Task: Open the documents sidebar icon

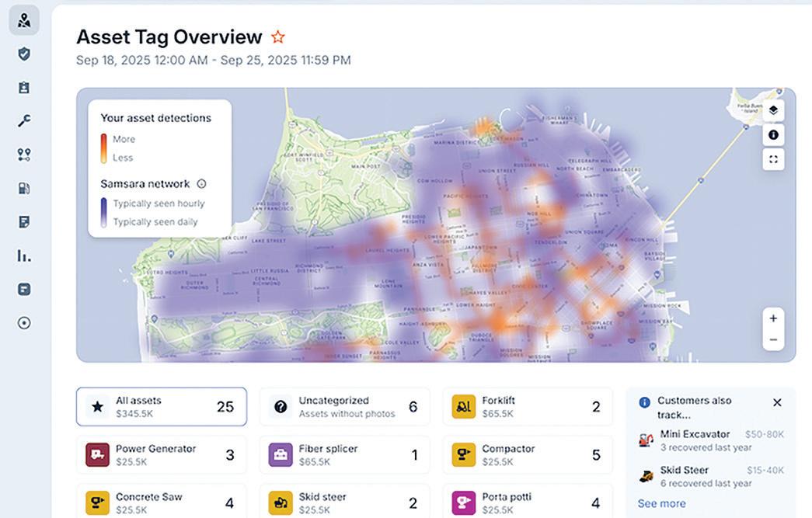Action: 24,222
